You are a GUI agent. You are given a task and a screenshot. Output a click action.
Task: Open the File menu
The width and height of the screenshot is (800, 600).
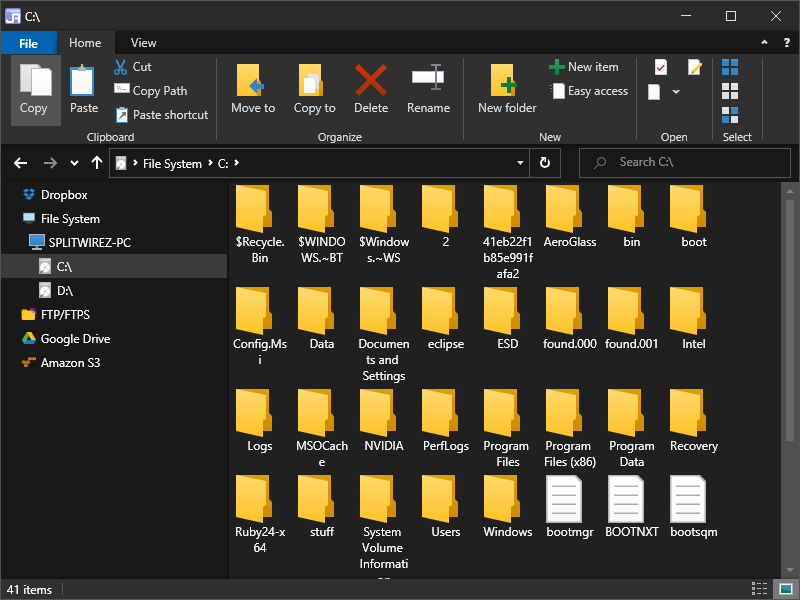[x=28, y=43]
